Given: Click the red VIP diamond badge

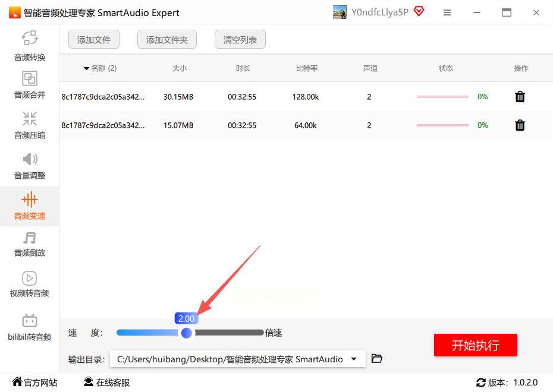Looking at the screenshot, I should point(419,11).
